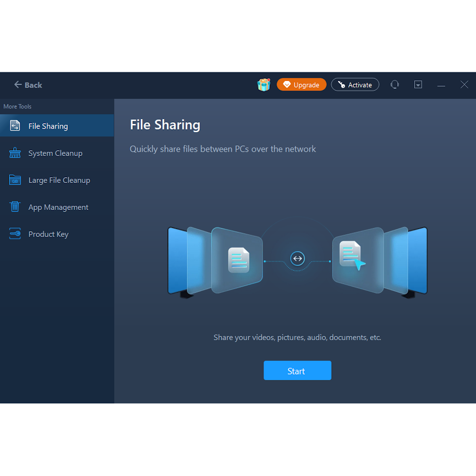Close the application window

click(464, 85)
